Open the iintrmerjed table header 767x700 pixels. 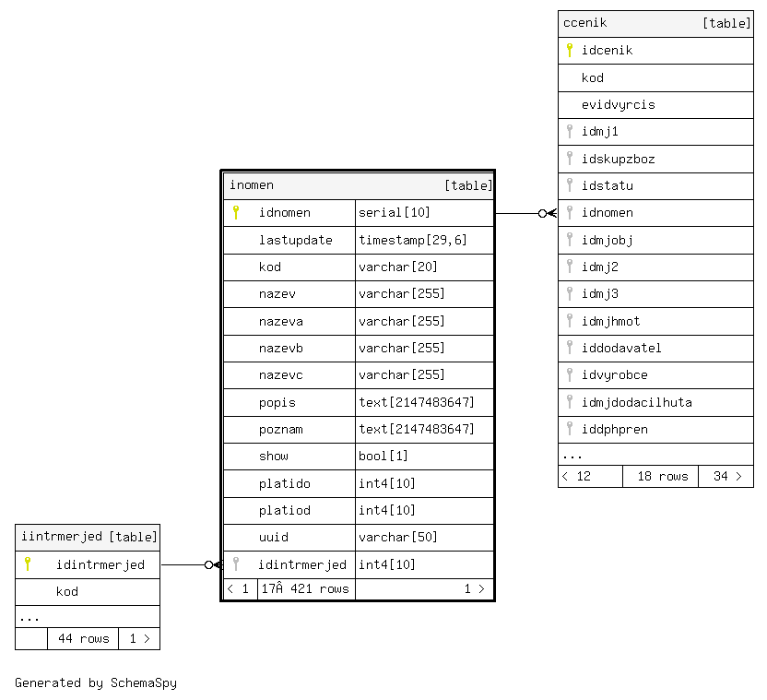88,537
